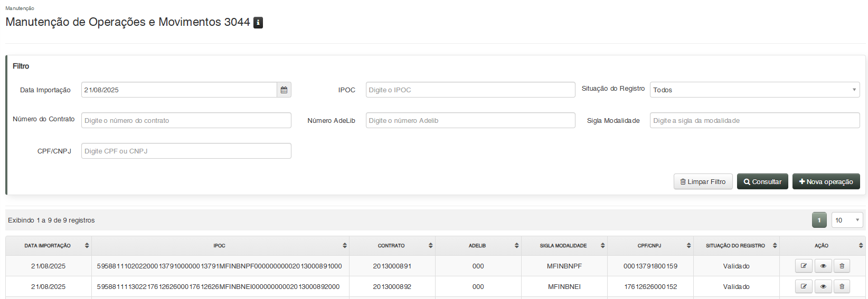Create a Nova operação
Image resolution: width=868 pixels, height=299 pixels.
[826, 182]
